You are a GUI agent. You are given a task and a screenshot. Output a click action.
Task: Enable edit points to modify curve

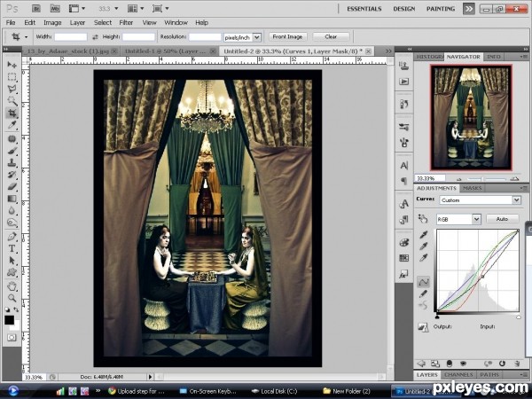(424, 282)
